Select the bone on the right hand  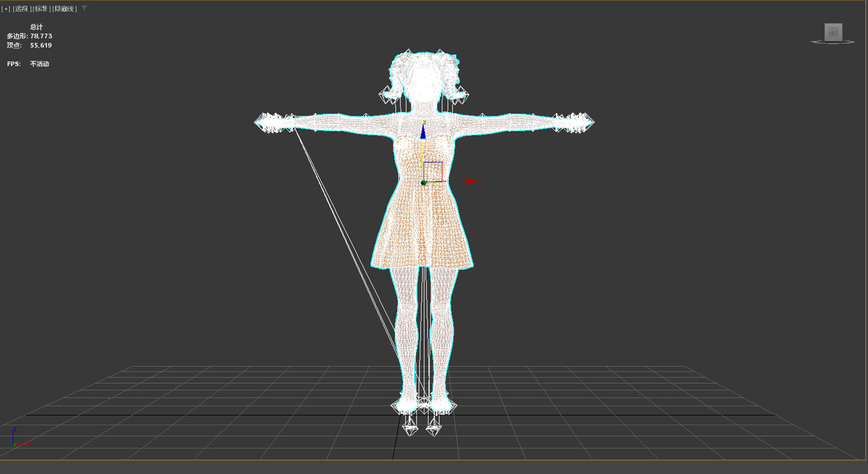tap(574, 123)
